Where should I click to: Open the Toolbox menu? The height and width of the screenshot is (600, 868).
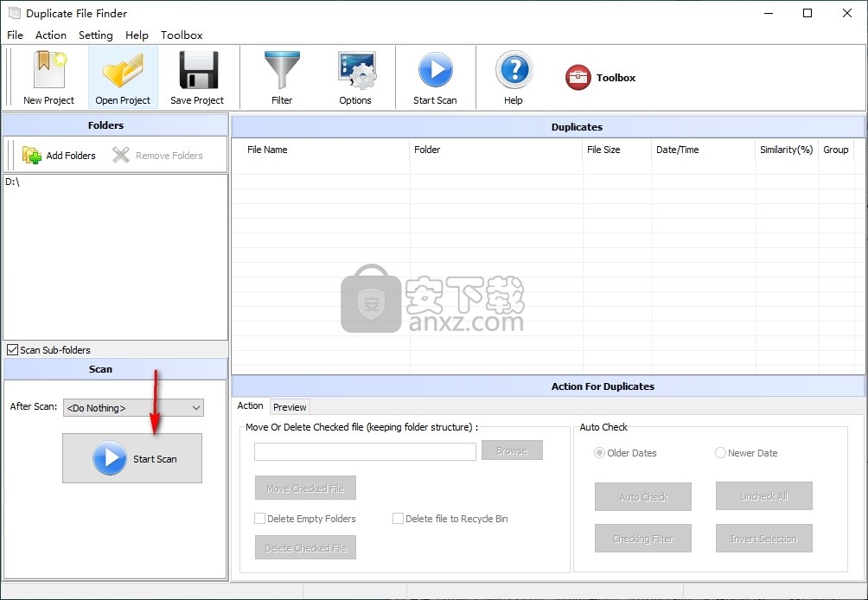(x=182, y=35)
